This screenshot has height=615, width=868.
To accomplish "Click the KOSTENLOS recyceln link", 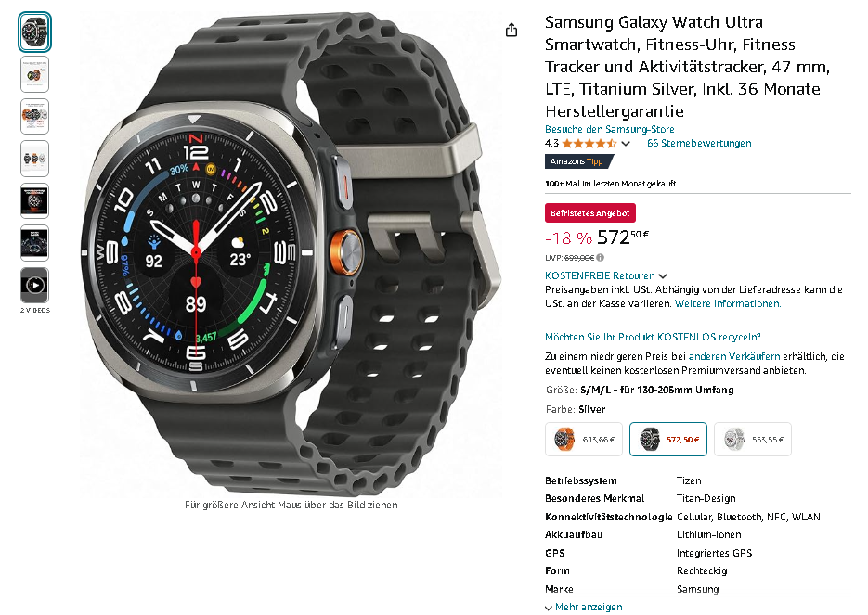I will pos(653,337).
